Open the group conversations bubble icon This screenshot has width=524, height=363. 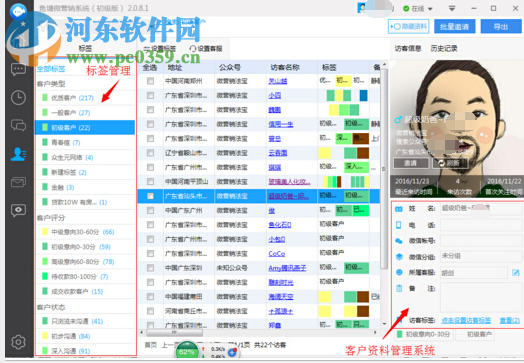[18, 125]
